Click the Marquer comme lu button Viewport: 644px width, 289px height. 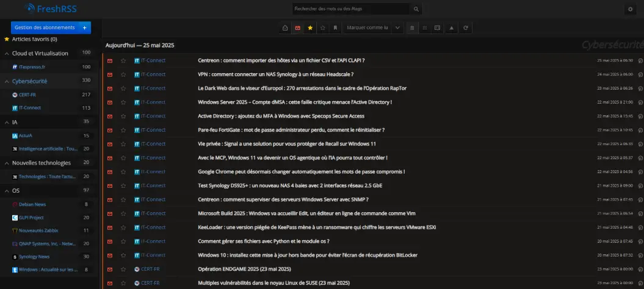pos(367,28)
